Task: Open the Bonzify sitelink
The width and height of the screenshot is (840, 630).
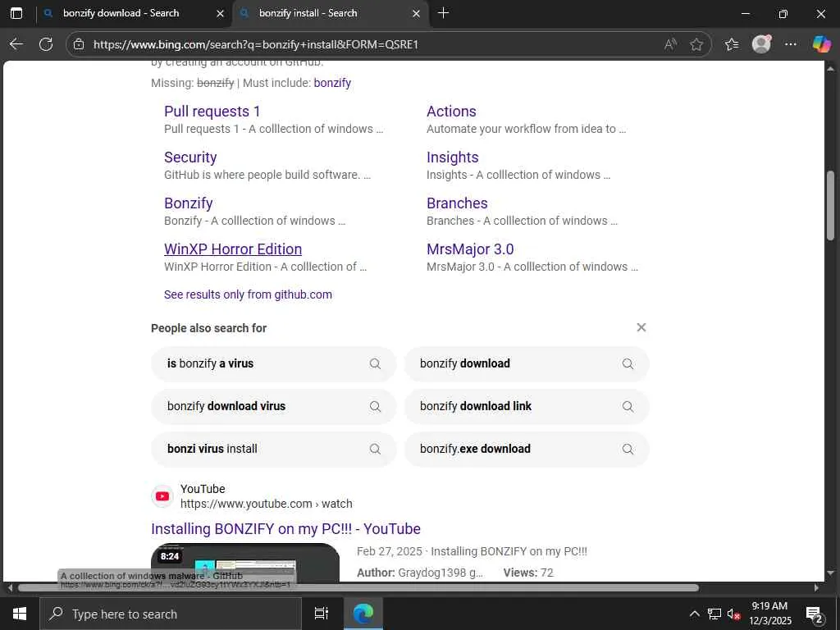Action: click(x=188, y=203)
